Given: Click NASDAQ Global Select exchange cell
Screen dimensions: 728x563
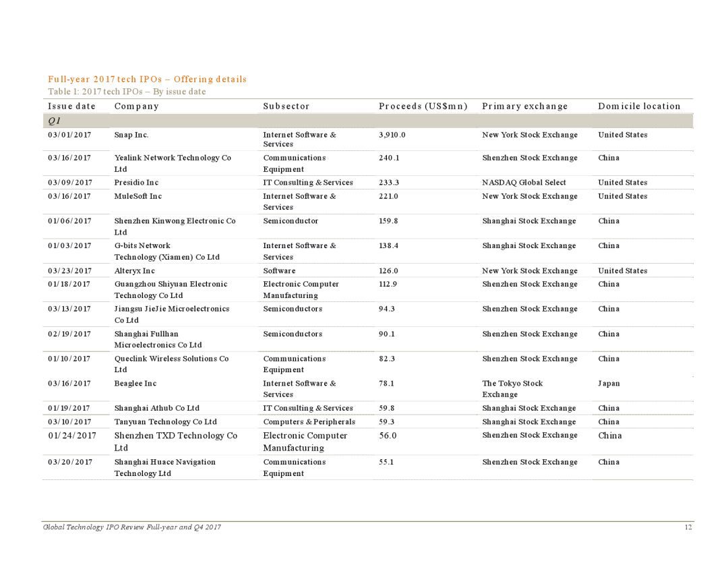Looking at the screenshot, I should tap(524, 183).
